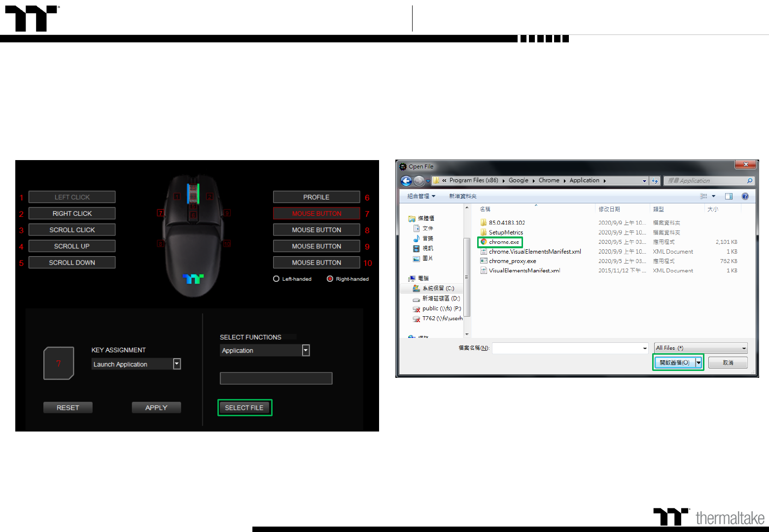Viewport: 769px width, 532px height.
Task: Expand the Select Functions Application dropdown
Action: click(306, 350)
